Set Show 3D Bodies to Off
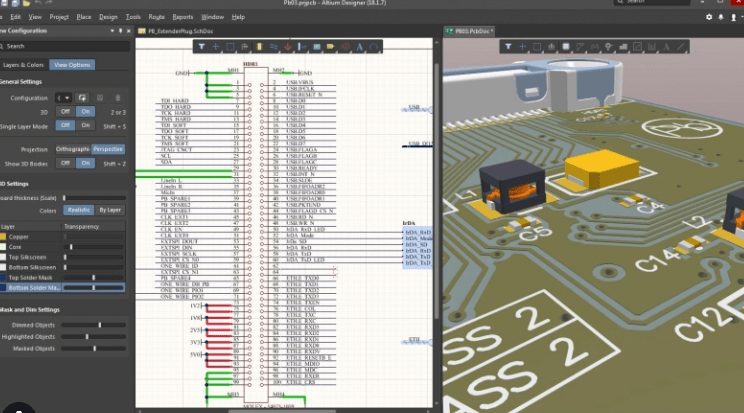The height and width of the screenshot is (413, 744). tap(65, 163)
